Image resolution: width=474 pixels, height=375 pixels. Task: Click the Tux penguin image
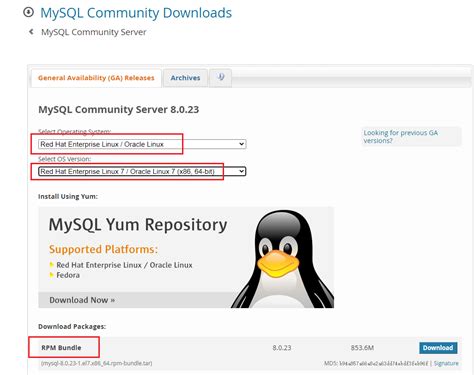[283, 259]
